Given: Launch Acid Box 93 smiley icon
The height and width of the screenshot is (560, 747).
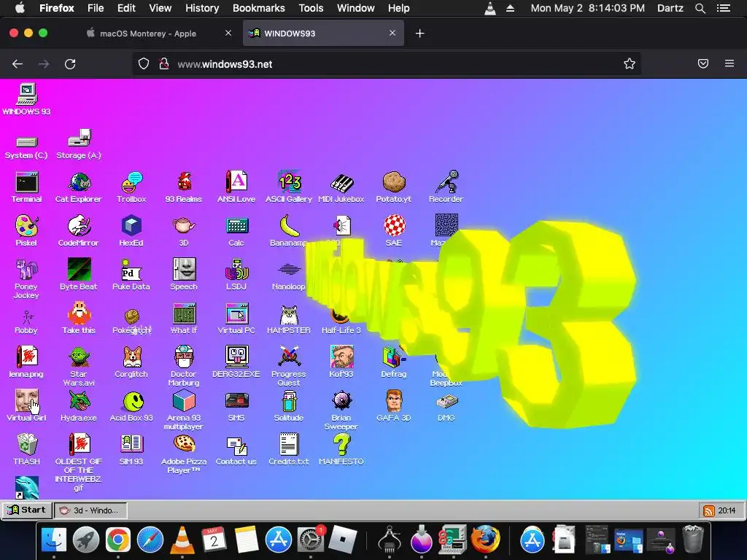Looking at the screenshot, I should pyautogui.click(x=133, y=402).
